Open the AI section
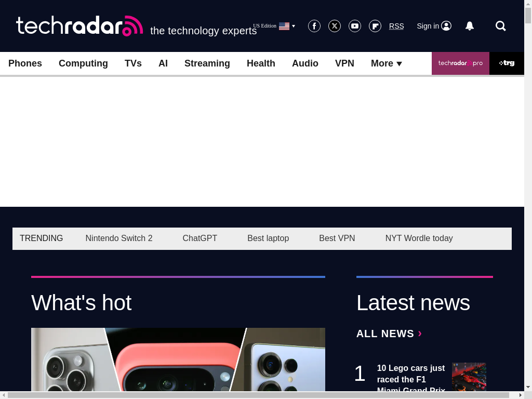532x399 pixels. 163,63
